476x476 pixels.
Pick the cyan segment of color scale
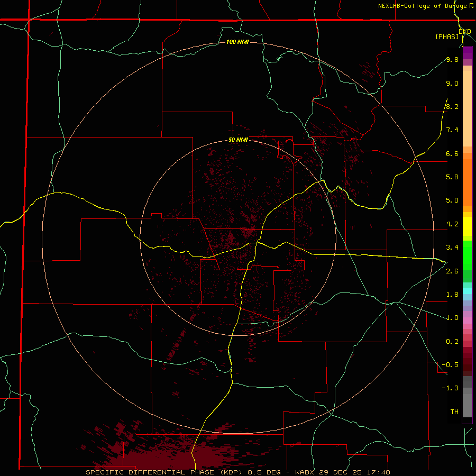pyautogui.click(x=467, y=291)
